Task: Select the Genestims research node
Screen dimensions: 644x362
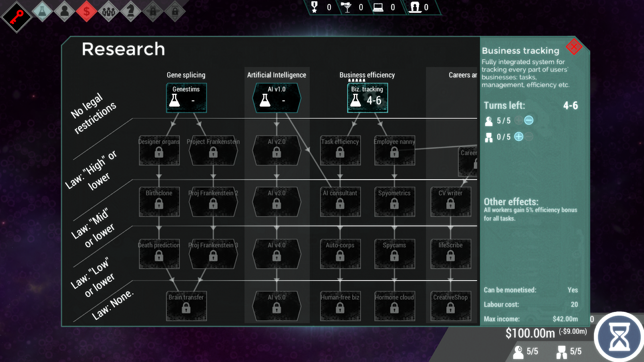Action: point(186,98)
